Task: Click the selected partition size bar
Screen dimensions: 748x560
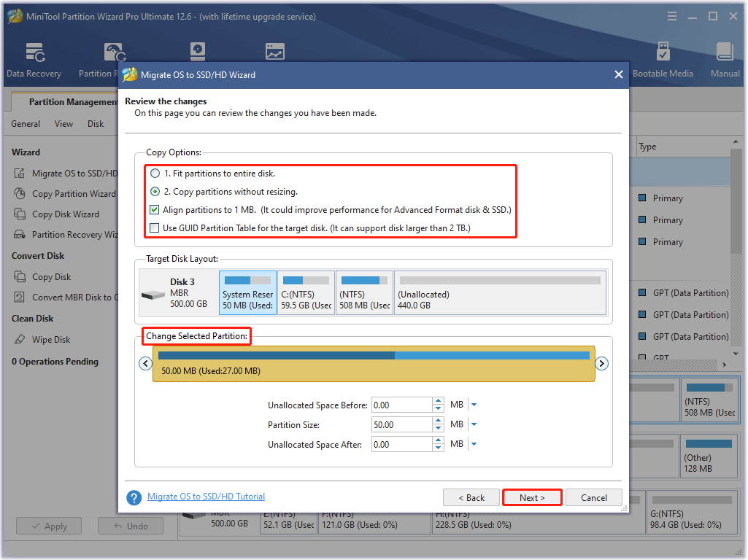Action: coord(374,364)
